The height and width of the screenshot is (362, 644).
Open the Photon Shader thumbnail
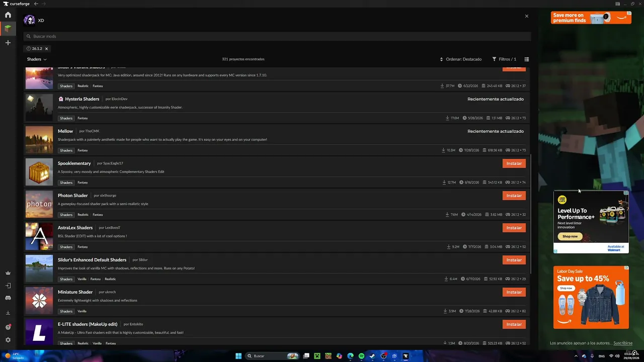pos(39,204)
